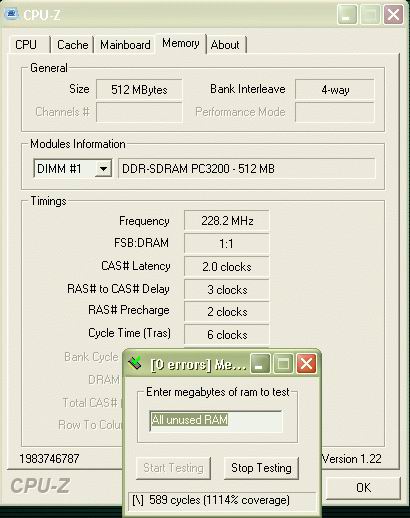Image resolution: width=410 pixels, height=518 pixels.
Task: Click the 512 MBytes size value
Action: click(x=139, y=89)
